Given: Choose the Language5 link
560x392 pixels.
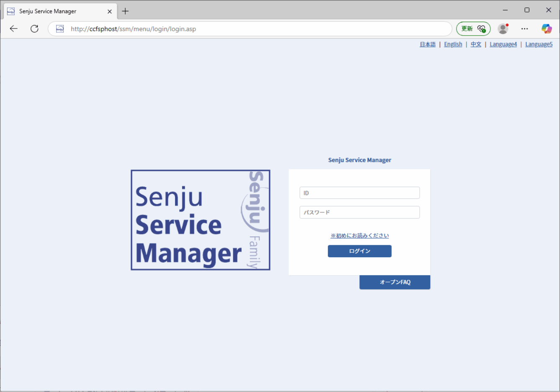Looking at the screenshot, I should (539, 44).
